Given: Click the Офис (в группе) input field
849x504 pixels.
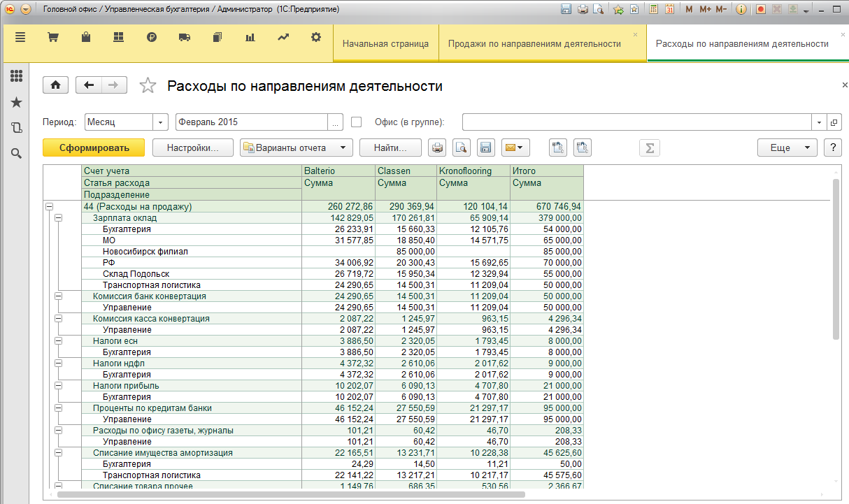Looking at the screenshot, I should tap(637, 122).
